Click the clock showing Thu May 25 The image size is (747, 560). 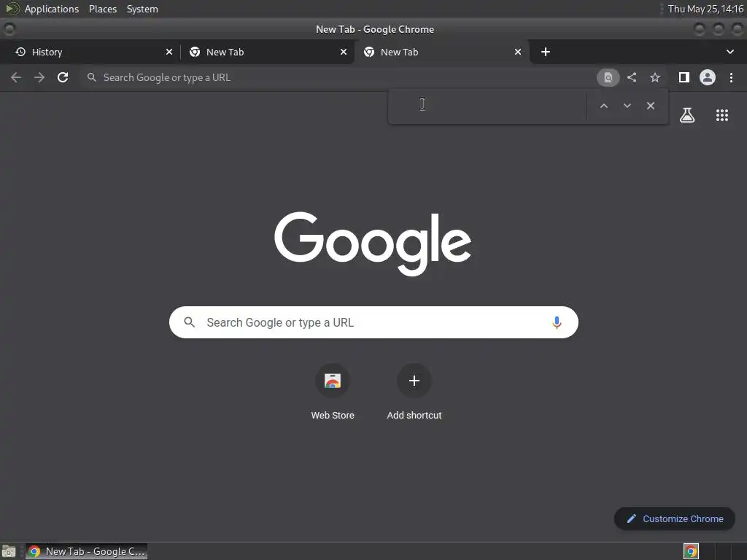pyautogui.click(x=705, y=9)
